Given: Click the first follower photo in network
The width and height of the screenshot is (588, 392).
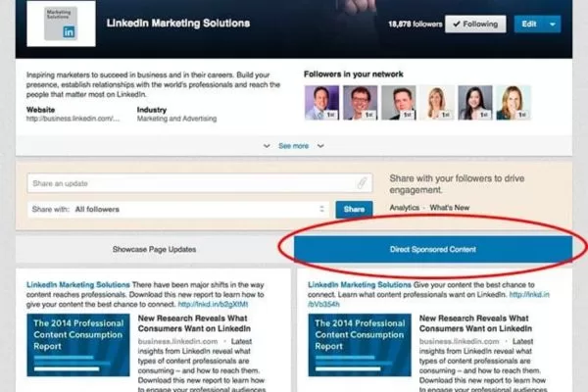Looking at the screenshot, I should 321,102.
